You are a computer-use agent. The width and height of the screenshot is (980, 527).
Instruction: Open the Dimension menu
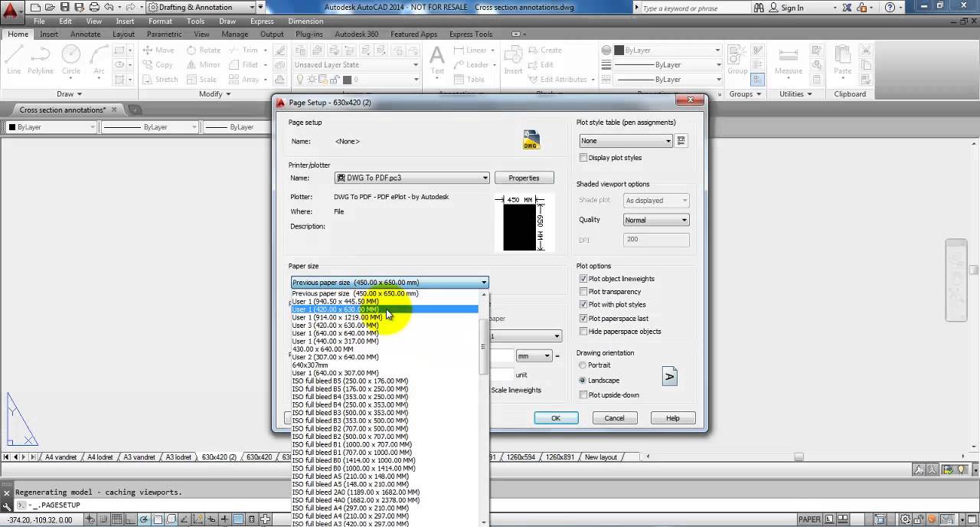(x=305, y=21)
